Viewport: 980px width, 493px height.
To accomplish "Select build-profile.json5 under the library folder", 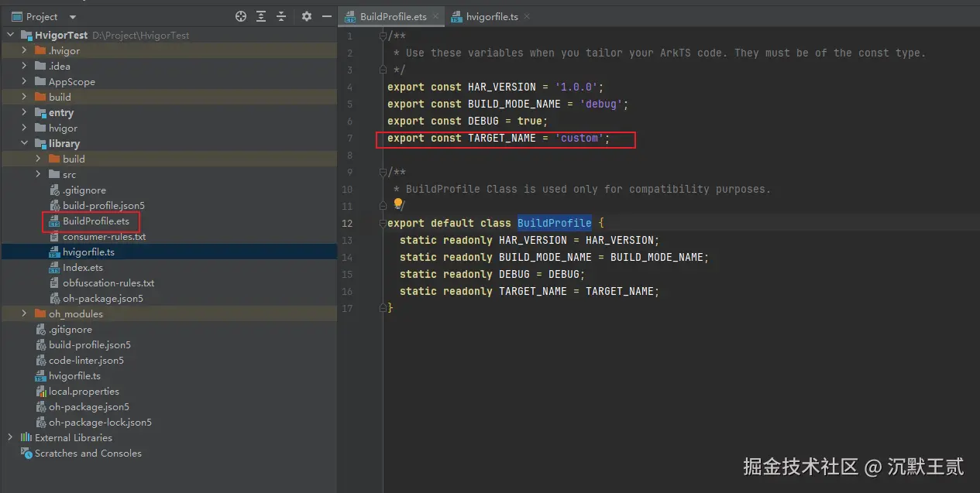I will point(104,206).
